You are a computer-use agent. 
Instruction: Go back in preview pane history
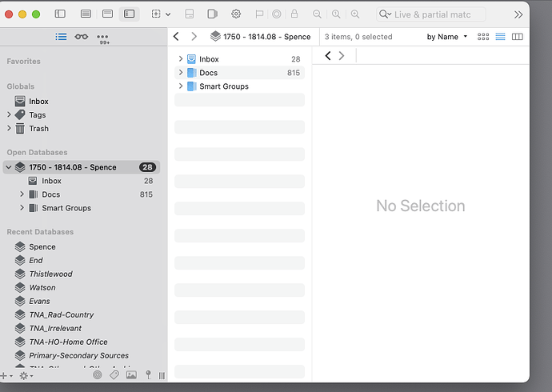(328, 55)
